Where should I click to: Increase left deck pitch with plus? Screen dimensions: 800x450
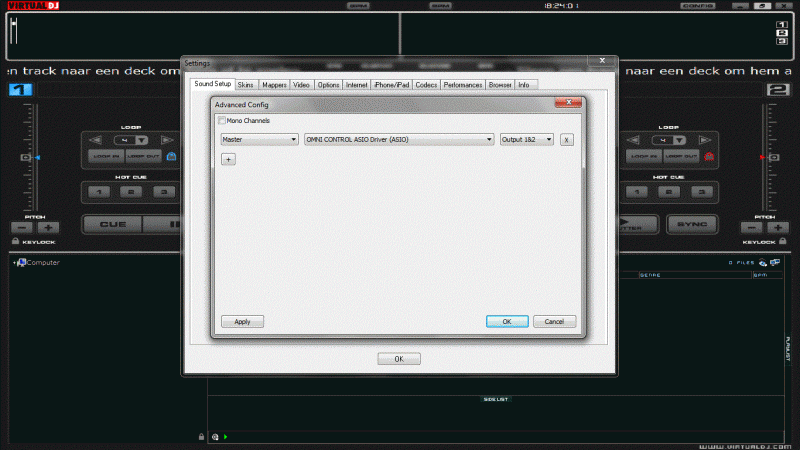click(48, 228)
